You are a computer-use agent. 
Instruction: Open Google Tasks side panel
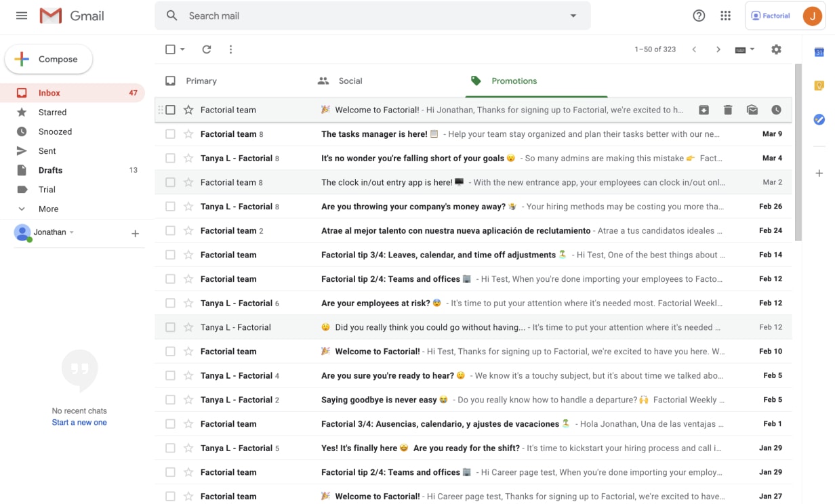point(819,119)
